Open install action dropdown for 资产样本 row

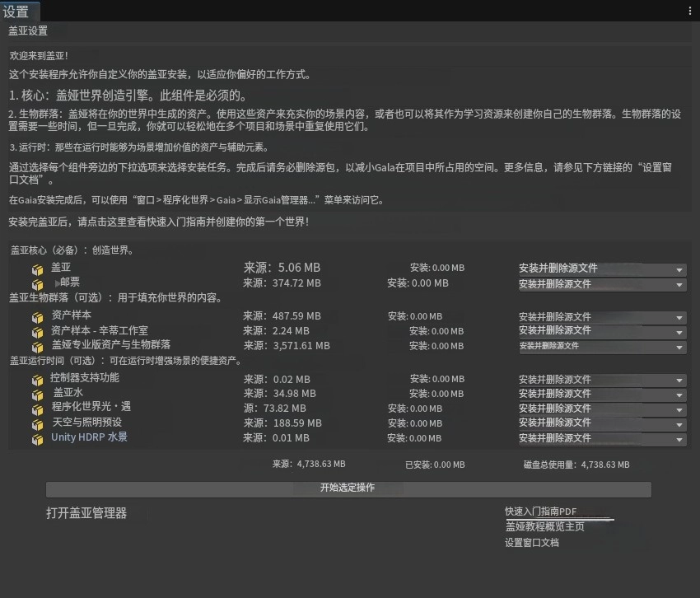(x=602, y=318)
